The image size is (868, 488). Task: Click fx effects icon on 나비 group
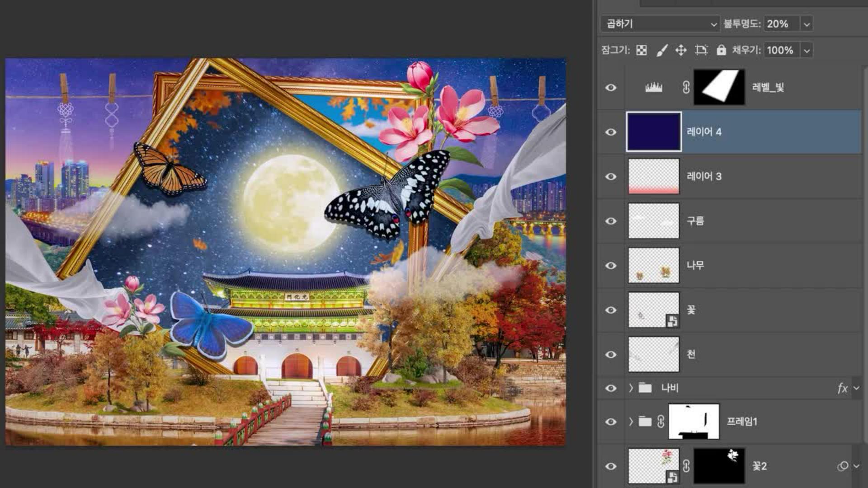coord(842,388)
